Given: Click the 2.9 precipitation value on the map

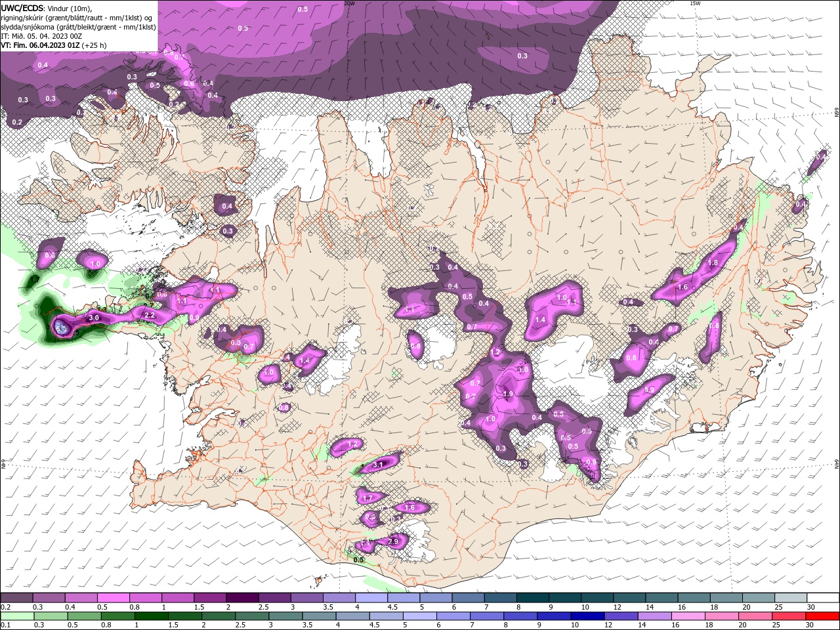Looking at the screenshot, I should pyautogui.click(x=393, y=541).
